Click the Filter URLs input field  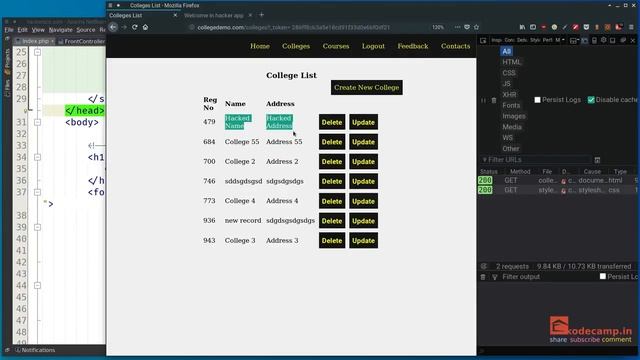coord(537,160)
